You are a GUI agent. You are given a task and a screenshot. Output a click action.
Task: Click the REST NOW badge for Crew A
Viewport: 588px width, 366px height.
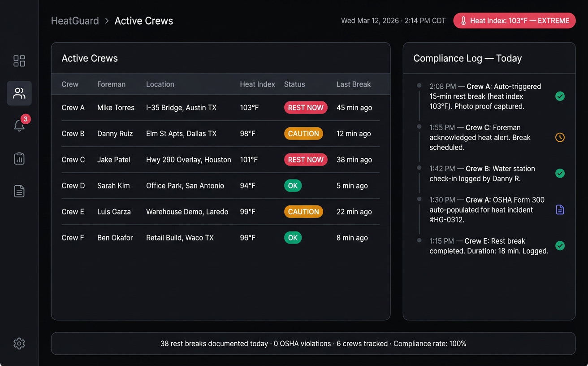click(x=306, y=107)
